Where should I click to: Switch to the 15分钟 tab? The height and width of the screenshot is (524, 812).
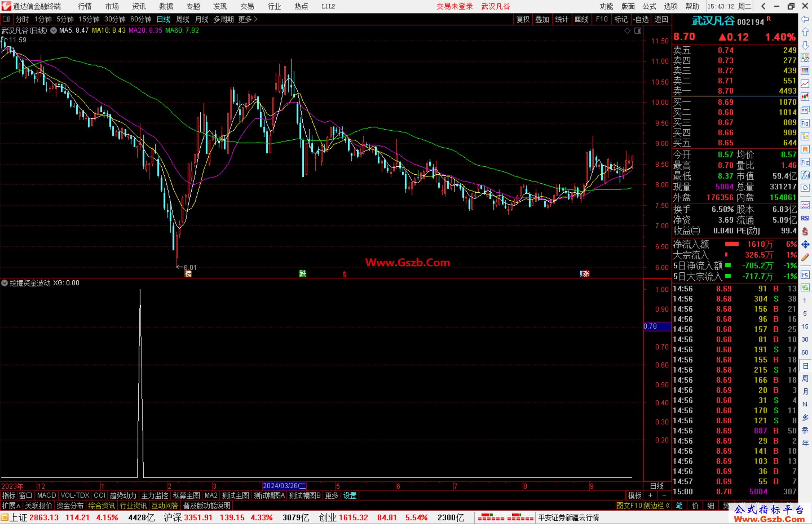click(89, 19)
